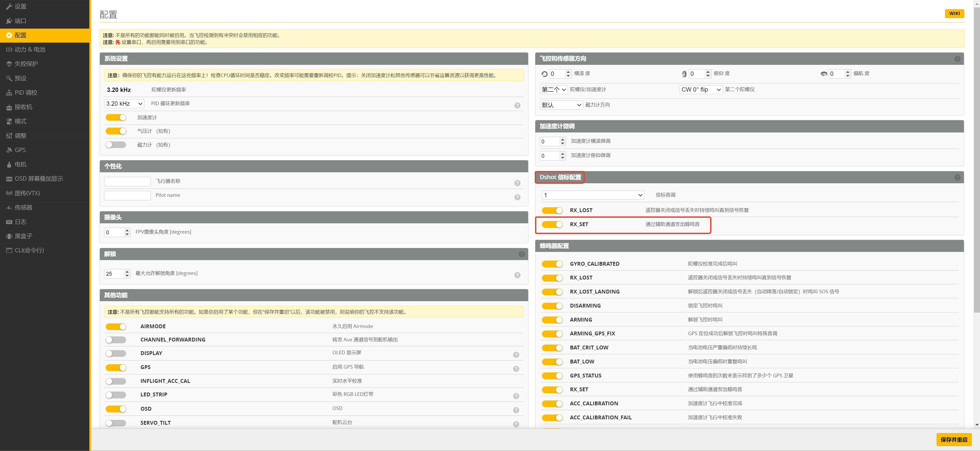Open help icon for 最大允许解锁角度

click(517, 275)
